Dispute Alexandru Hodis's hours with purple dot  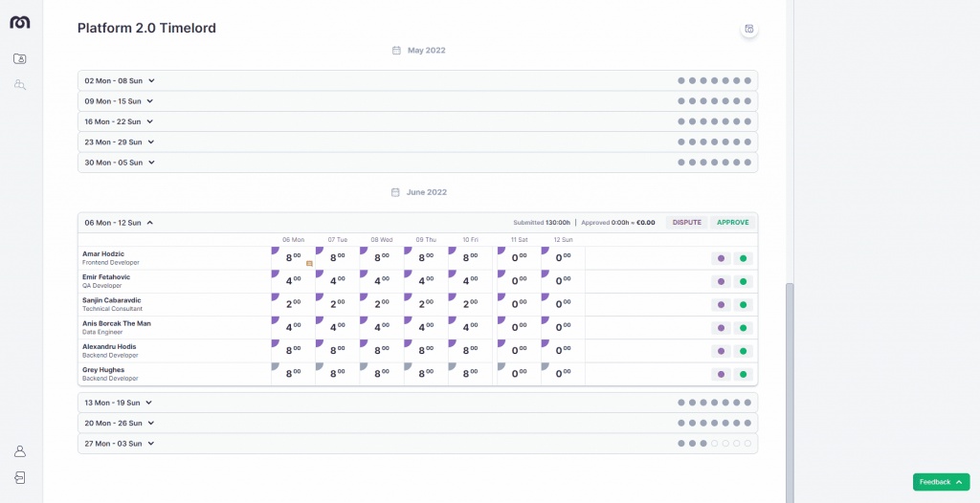[721, 351]
